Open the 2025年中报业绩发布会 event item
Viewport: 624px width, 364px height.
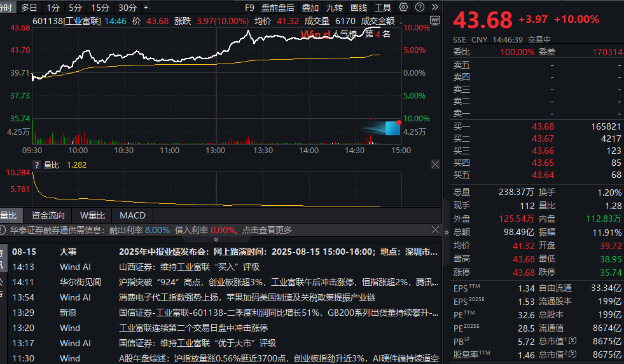[x=278, y=252]
